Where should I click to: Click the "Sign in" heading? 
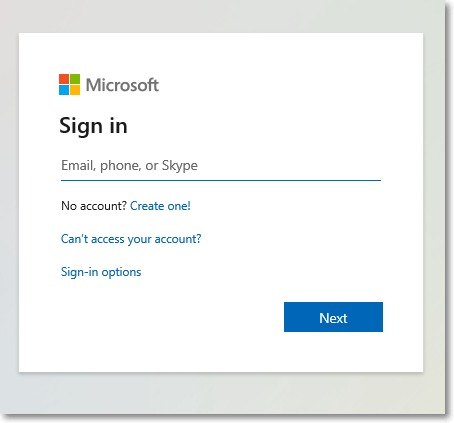point(93,126)
